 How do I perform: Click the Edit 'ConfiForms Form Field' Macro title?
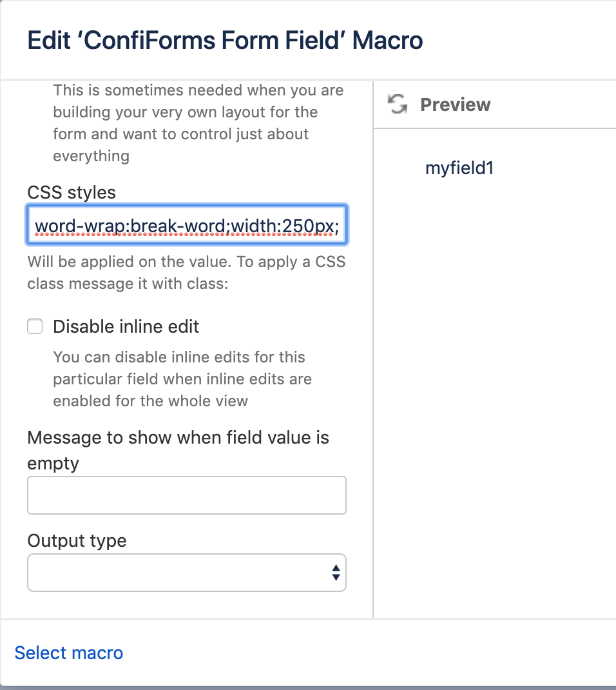(225, 40)
